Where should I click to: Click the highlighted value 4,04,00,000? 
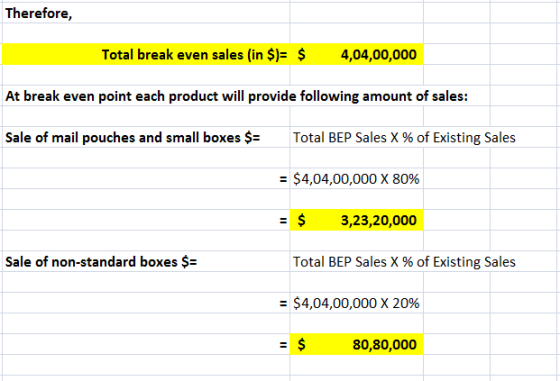point(356,55)
